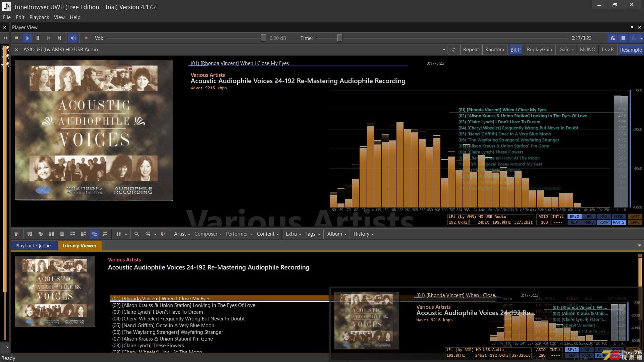644x362 pixels.
Task: Select the grid tile view icon
Action: (51, 234)
